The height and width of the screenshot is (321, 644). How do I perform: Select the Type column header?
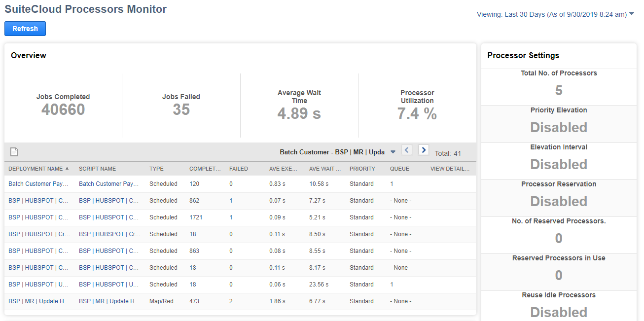[155, 168]
